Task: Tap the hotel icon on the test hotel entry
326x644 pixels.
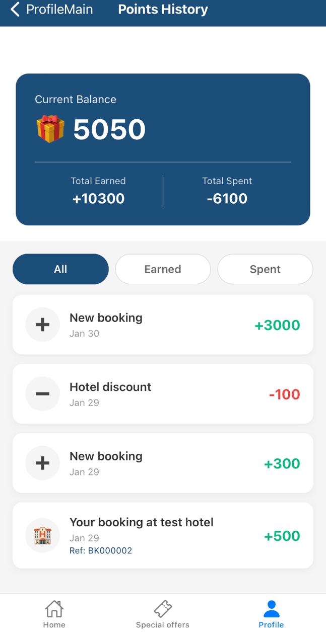Action: [42, 535]
